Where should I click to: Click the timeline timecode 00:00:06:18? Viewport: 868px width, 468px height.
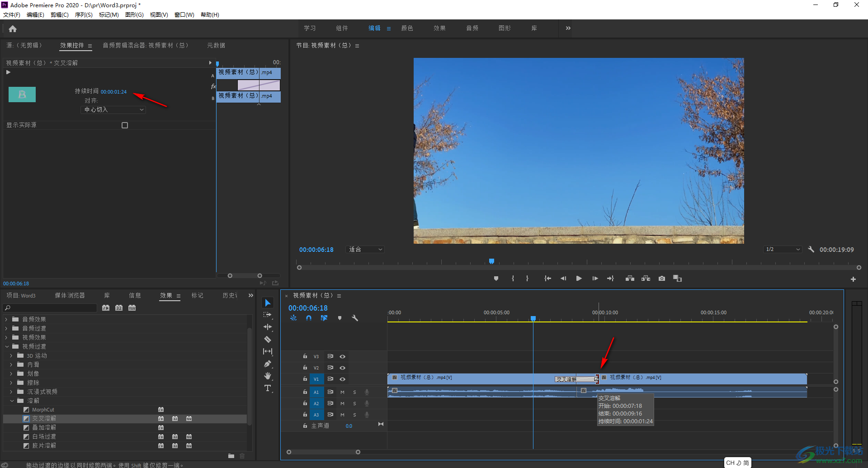coord(308,308)
